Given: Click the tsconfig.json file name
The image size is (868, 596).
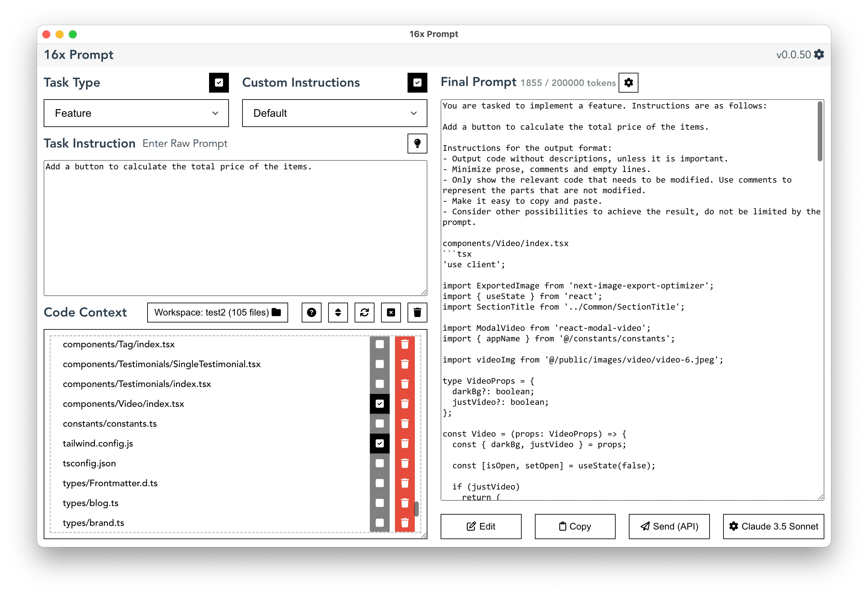Looking at the screenshot, I should (x=89, y=463).
